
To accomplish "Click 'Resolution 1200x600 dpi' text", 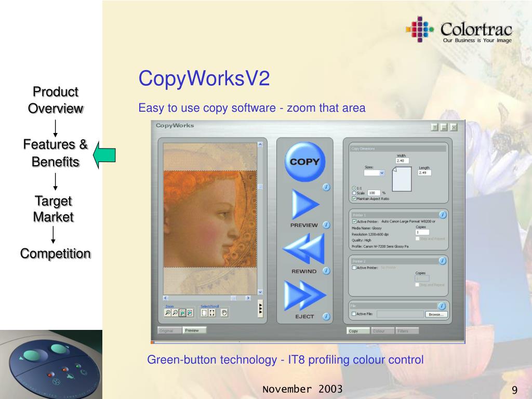I will (370, 234).
